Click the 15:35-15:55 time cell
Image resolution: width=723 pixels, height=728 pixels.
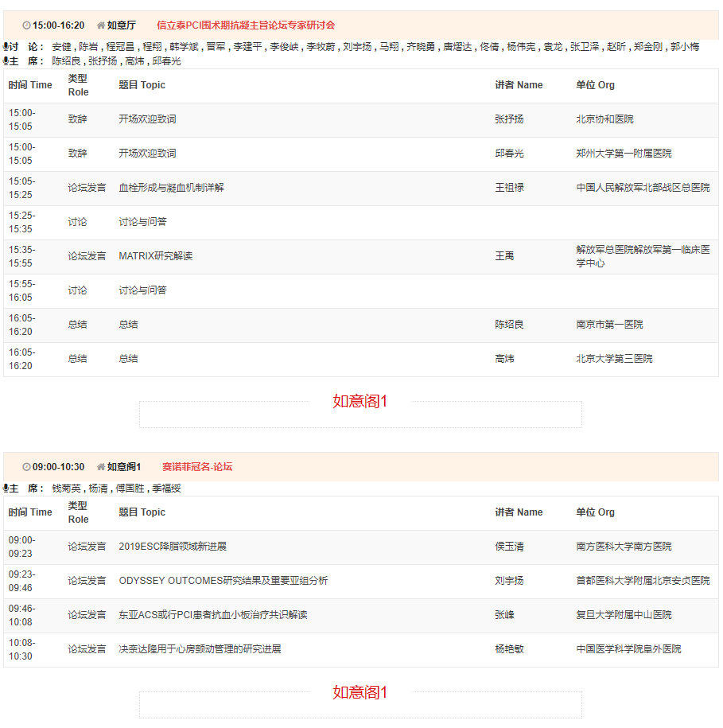(x=21, y=256)
